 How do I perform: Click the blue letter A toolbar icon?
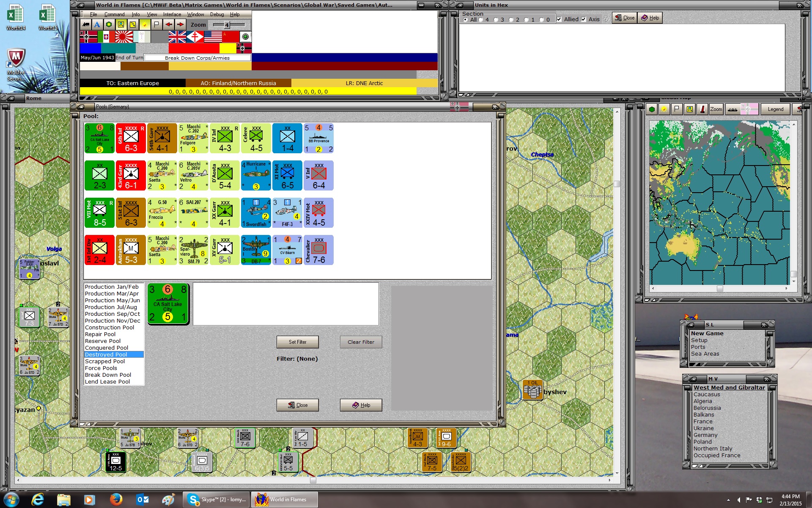tap(97, 25)
